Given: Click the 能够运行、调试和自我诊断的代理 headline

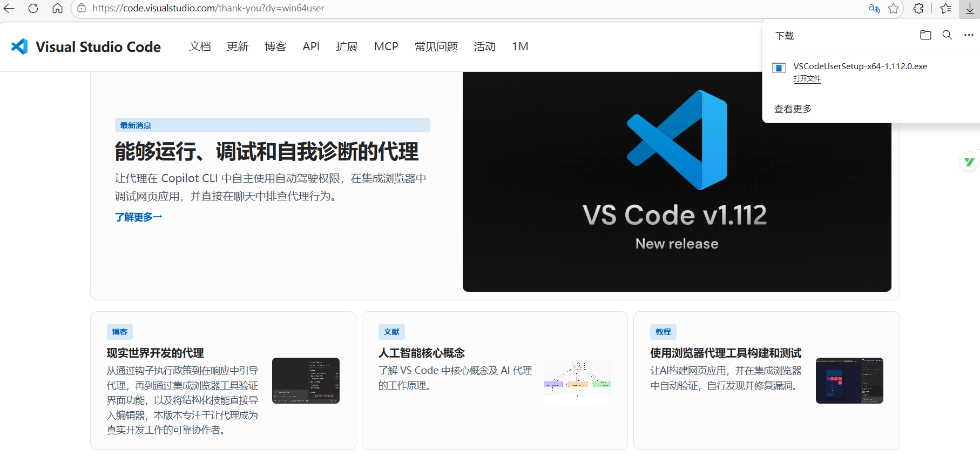Looking at the screenshot, I should point(267,152).
